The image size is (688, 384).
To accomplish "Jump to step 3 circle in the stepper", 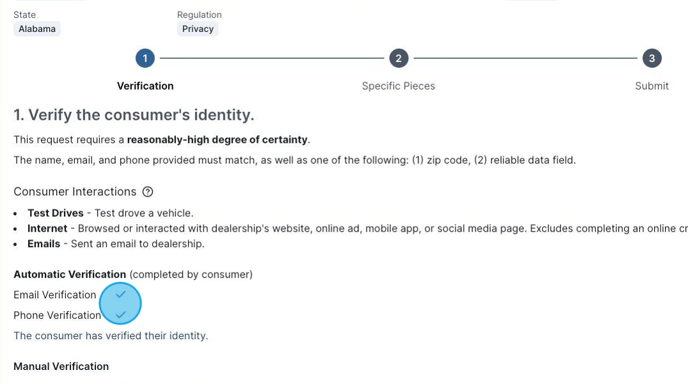I will coord(652,58).
